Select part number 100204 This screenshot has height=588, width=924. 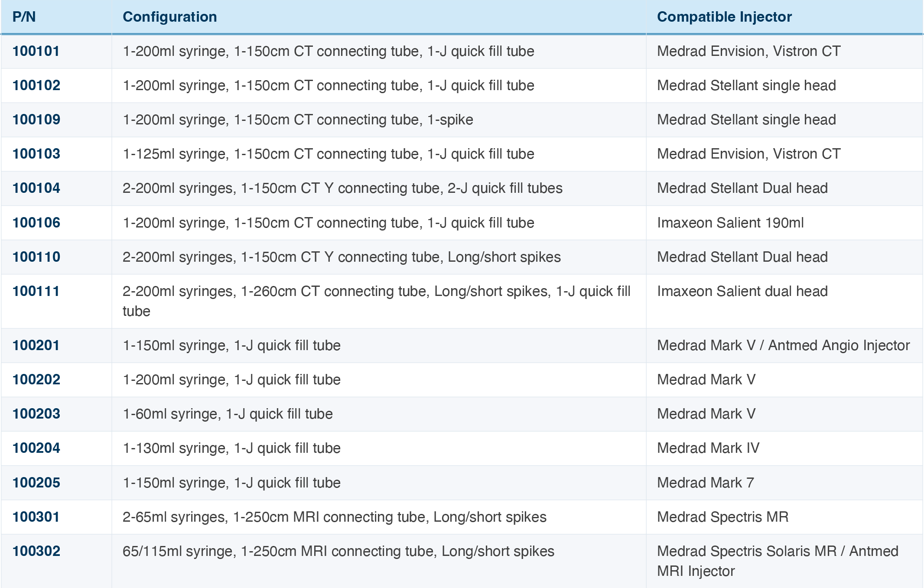point(36,448)
